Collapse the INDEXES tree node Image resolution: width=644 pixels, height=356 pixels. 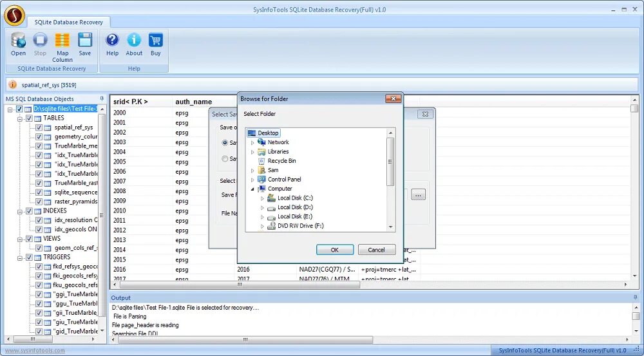pyautogui.click(x=19, y=211)
